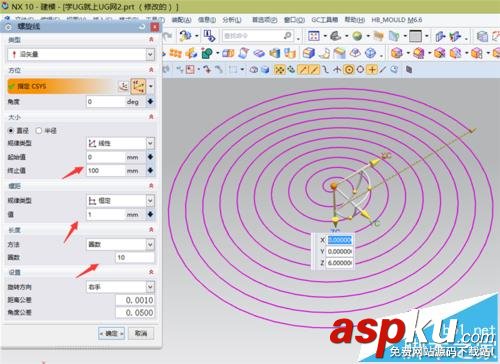Select the 直径 (diameter) radio button

[x=11, y=130]
